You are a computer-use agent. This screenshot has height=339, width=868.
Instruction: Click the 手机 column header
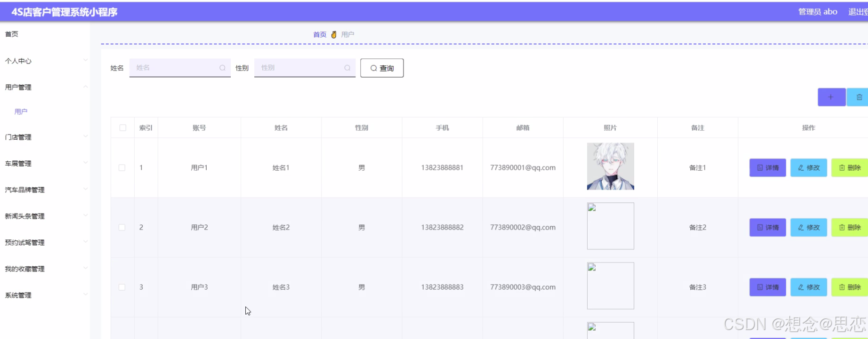tap(442, 128)
